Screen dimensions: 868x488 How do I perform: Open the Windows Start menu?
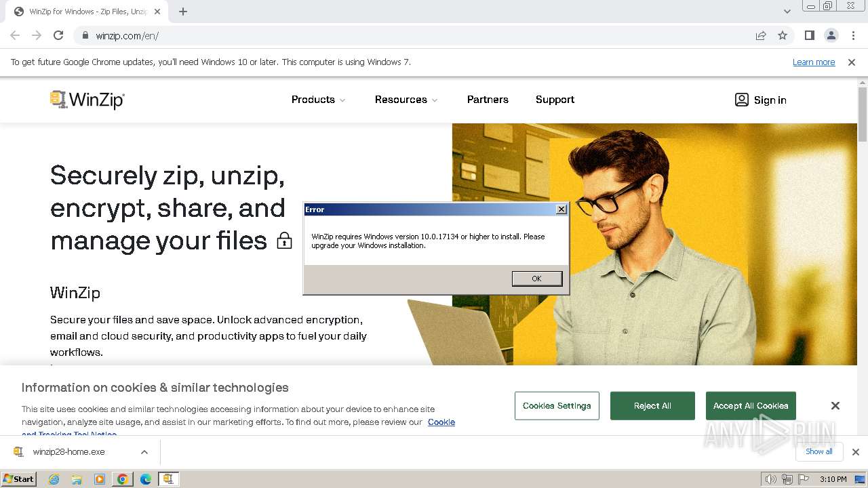[x=18, y=479]
